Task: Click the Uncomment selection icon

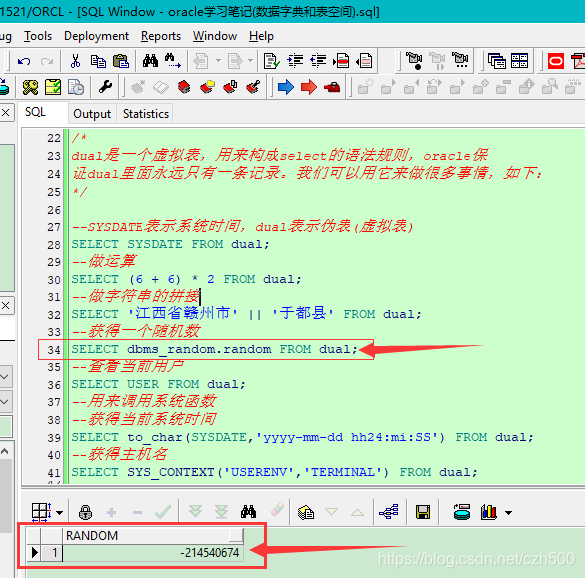Action: 365,61
